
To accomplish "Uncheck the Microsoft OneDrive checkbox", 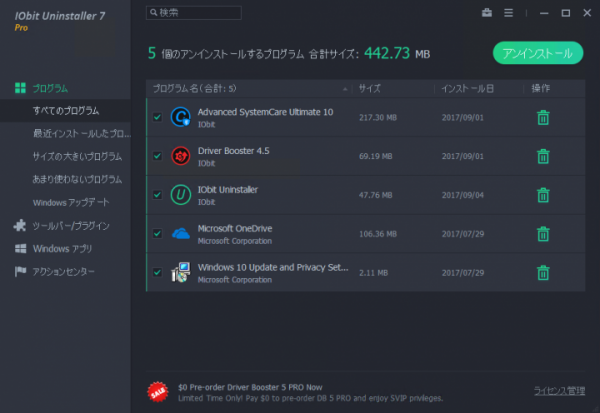I will (x=157, y=233).
